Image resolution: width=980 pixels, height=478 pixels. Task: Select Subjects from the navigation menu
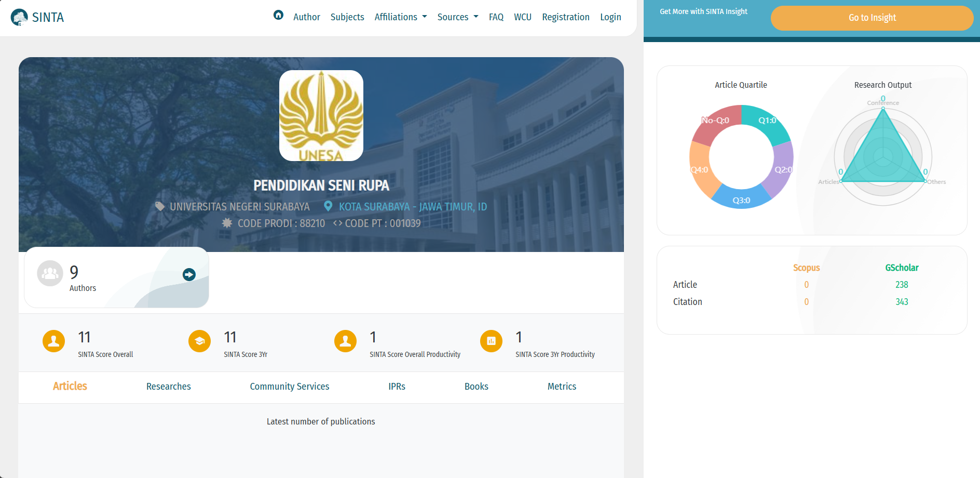point(347,17)
